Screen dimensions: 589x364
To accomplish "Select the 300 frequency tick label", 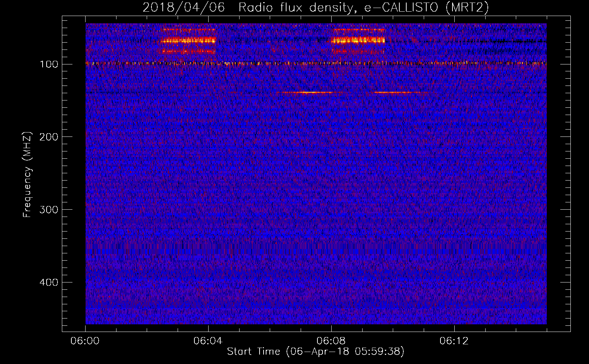I will pos(49,210).
